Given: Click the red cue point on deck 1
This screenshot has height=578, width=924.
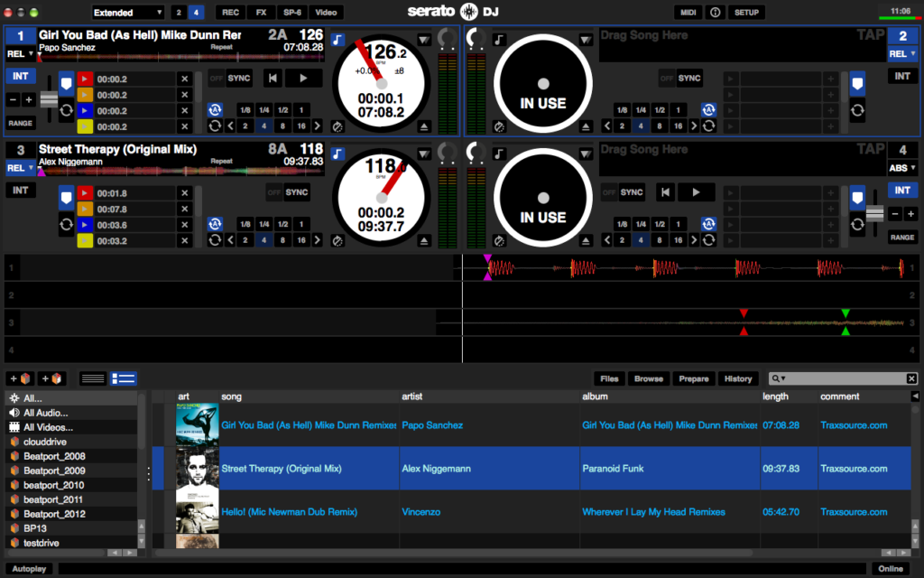Looking at the screenshot, I should tap(86, 79).
